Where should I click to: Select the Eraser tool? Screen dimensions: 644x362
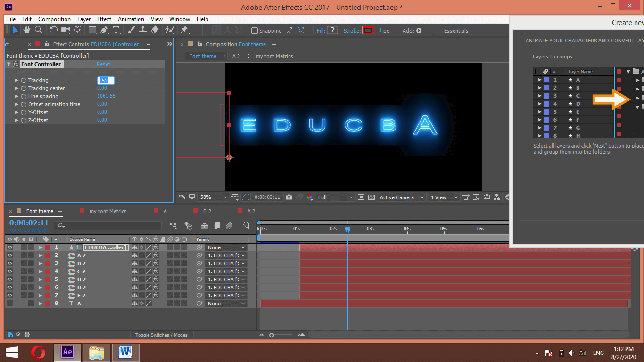click(155, 30)
